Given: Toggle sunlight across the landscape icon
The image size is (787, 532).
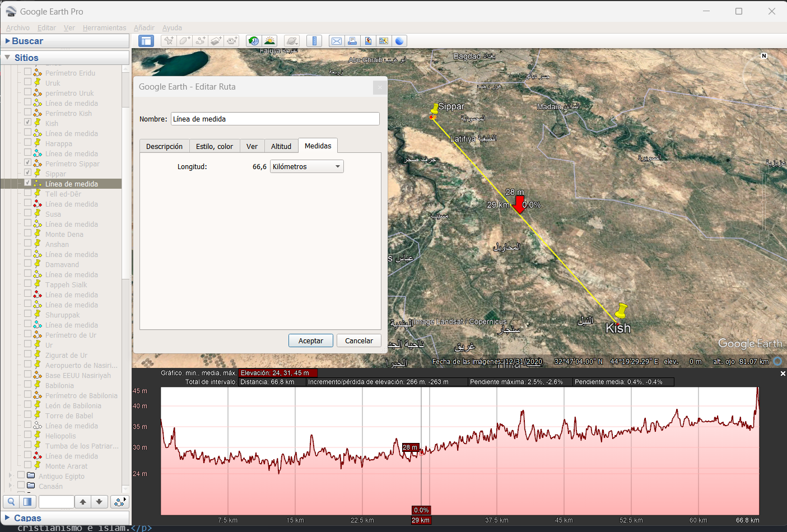Looking at the screenshot, I should pyautogui.click(x=270, y=41).
